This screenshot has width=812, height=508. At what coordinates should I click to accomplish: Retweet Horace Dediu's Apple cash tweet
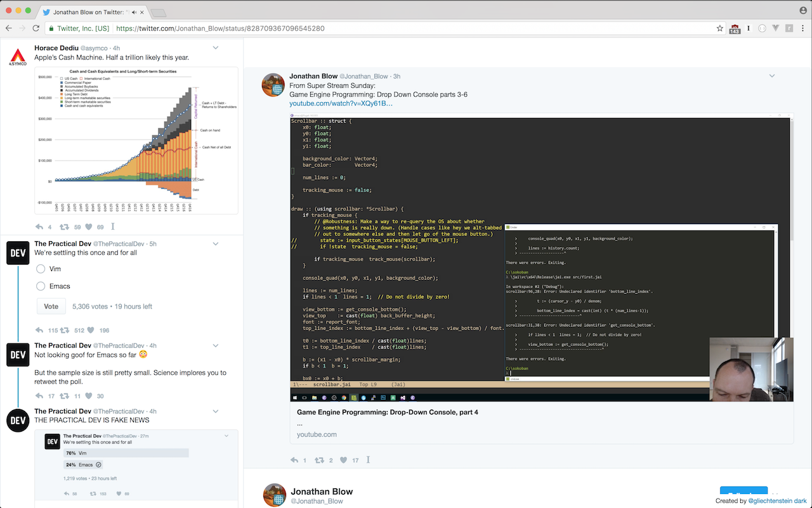(x=64, y=227)
